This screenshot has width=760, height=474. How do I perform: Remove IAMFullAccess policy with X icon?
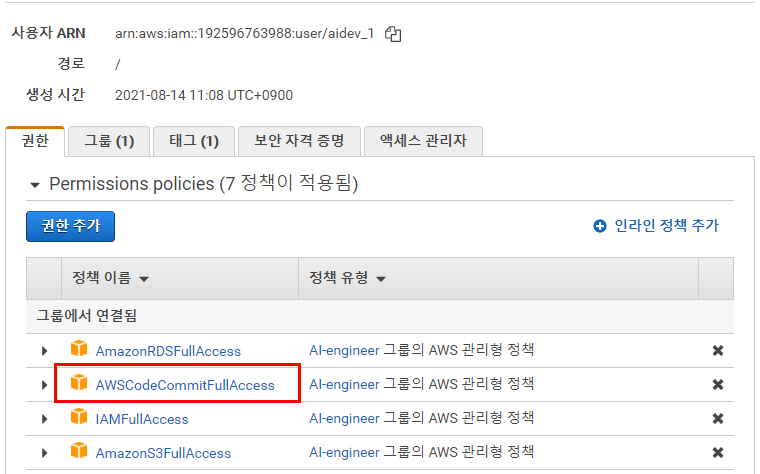[x=718, y=418]
